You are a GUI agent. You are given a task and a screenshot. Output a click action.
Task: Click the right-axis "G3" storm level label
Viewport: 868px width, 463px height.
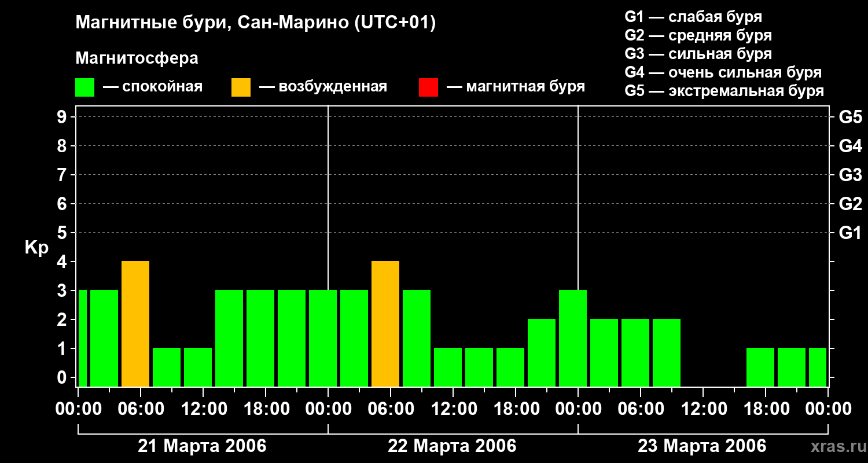[x=851, y=175]
